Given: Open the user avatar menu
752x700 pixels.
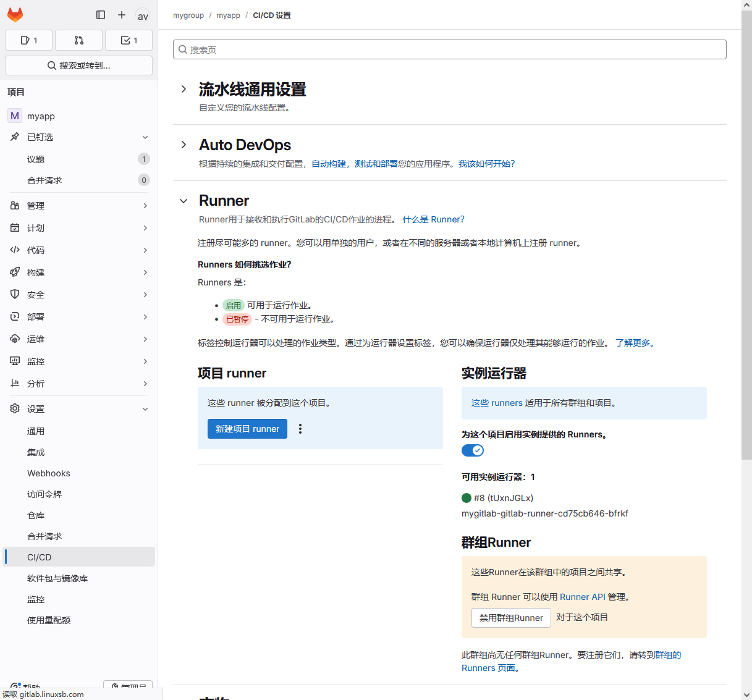Looking at the screenshot, I should point(143,15).
